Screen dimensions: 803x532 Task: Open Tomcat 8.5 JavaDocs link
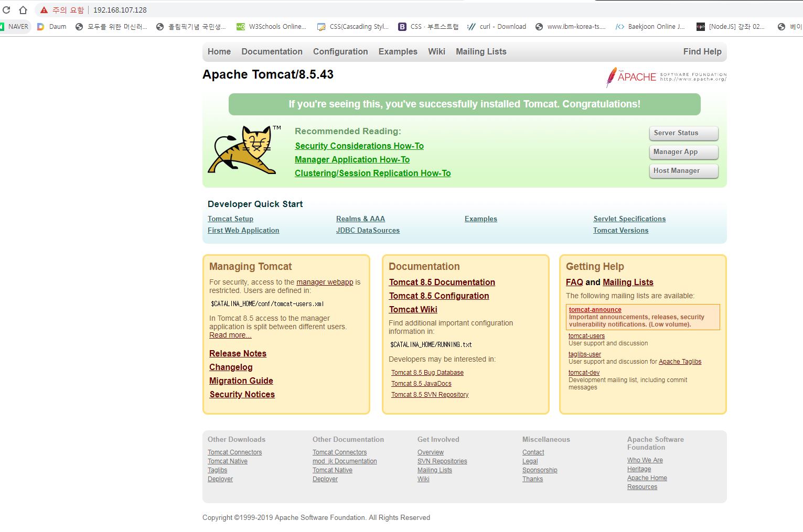point(421,384)
